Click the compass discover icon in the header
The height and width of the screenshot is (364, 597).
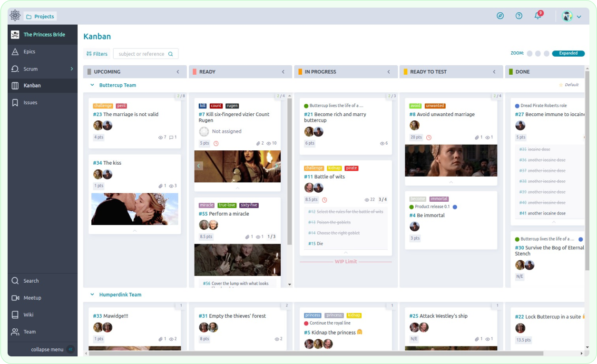click(x=500, y=16)
